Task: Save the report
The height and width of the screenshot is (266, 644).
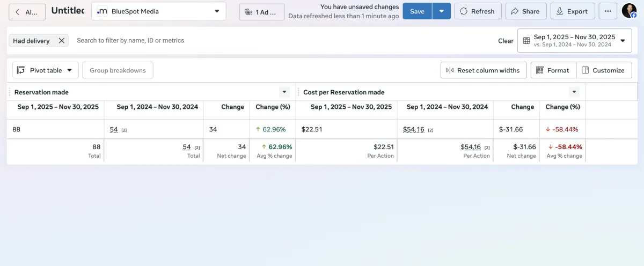Action: click(417, 11)
